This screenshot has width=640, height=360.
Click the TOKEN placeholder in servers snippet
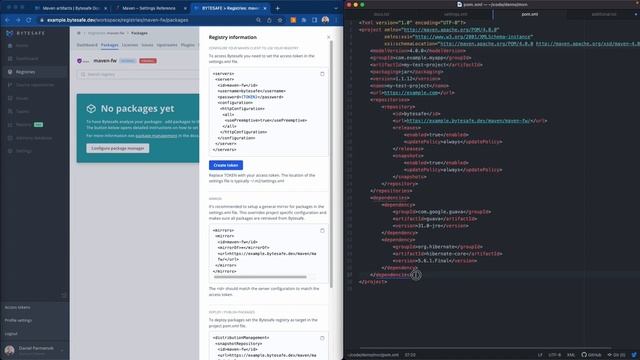point(249,97)
